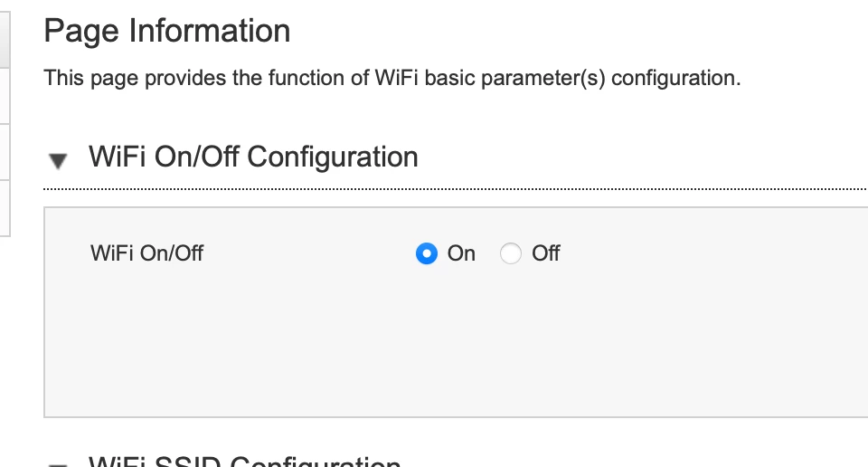Image resolution: width=868 pixels, height=467 pixels.
Task: Click the WiFi SSID Configuration heading
Action: click(244, 462)
